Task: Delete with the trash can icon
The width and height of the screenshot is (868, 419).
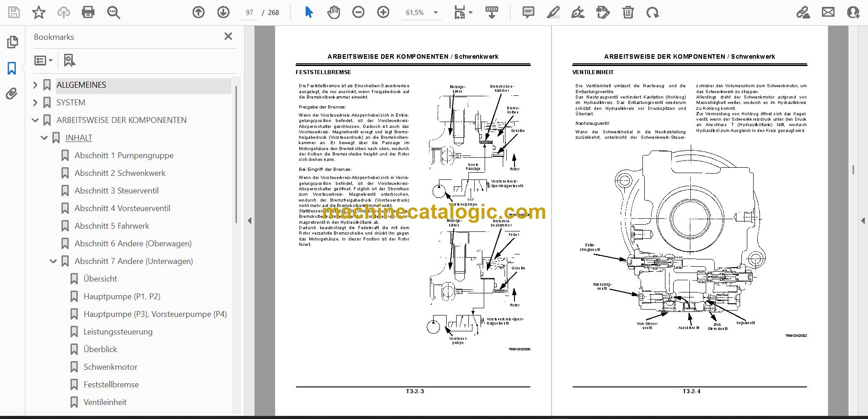Action: point(628,12)
